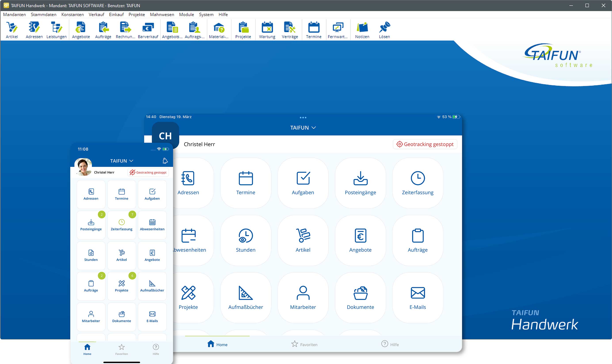Click the Rechnungen toolbar icon
Viewport: 612px width, 364px height.
coord(125,30)
